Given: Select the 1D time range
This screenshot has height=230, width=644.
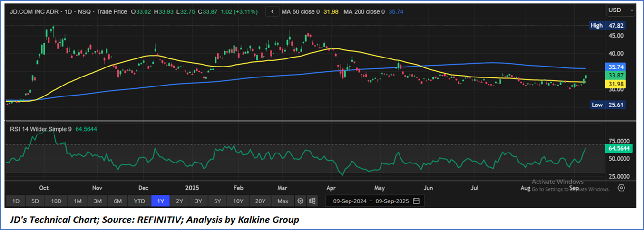Looking at the screenshot, I should [15, 201].
